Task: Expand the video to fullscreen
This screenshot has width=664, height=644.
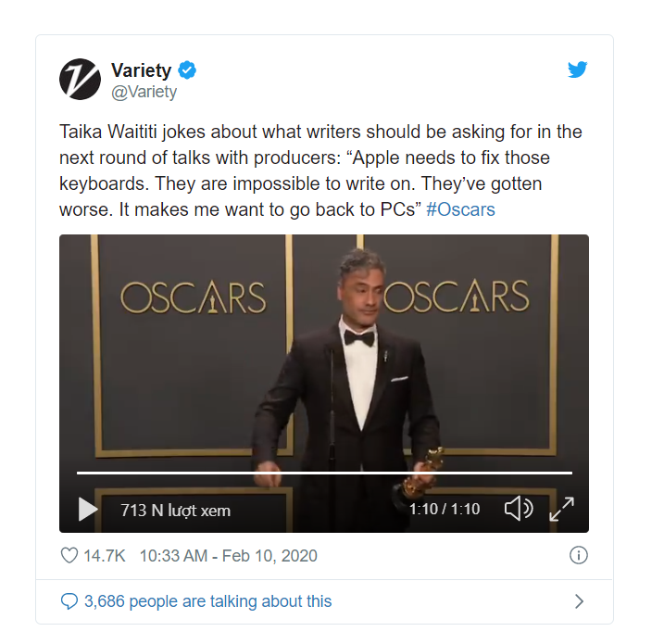Action: [561, 509]
